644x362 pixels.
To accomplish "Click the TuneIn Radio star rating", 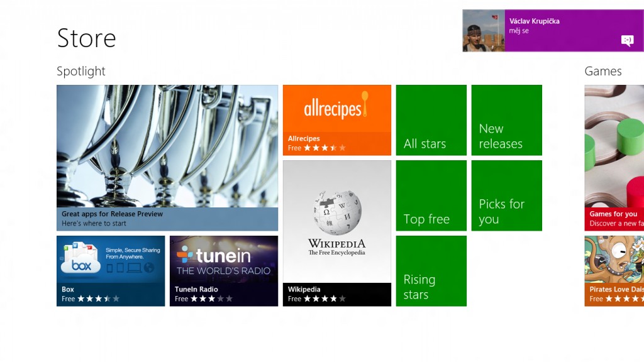I will click(x=211, y=299).
